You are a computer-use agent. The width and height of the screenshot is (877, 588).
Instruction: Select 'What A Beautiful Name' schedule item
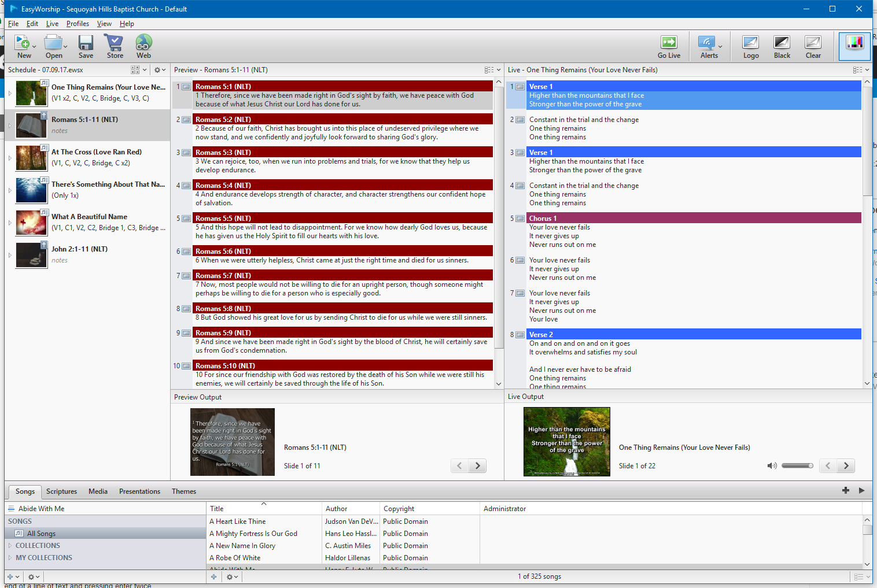(x=87, y=222)
